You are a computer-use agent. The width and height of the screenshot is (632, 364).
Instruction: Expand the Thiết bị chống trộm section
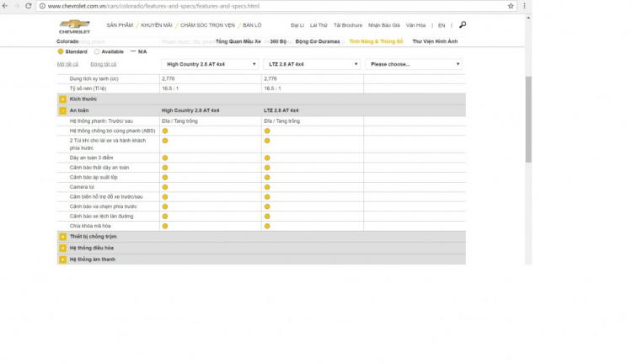click(63, 237)
